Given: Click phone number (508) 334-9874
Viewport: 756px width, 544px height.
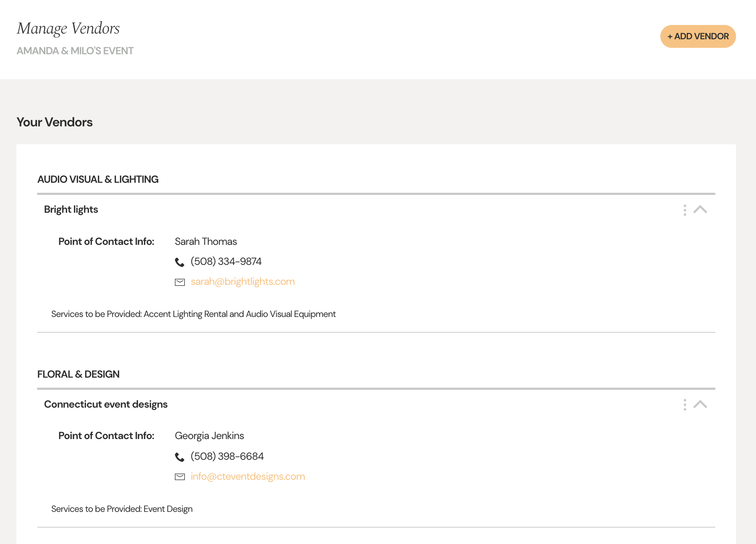Looking at the screenshot, I should tap(226, 262).
